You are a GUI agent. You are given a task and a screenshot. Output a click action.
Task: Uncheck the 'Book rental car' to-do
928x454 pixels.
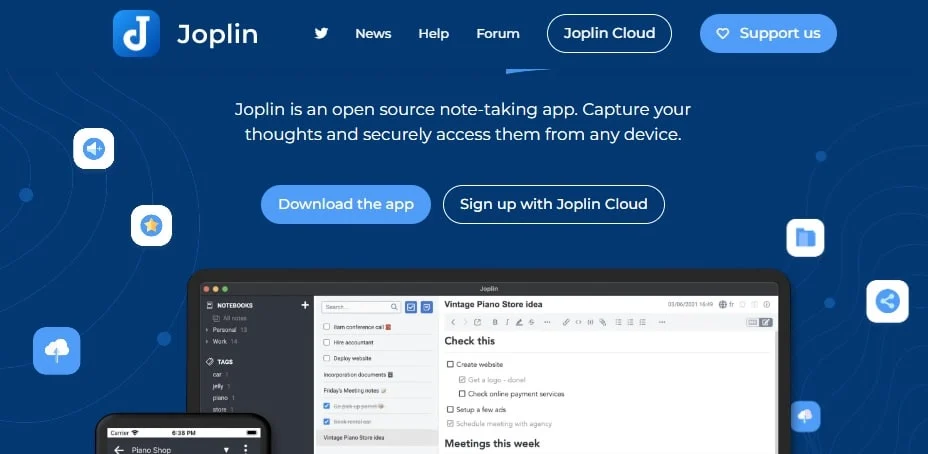tap(327, 421)
